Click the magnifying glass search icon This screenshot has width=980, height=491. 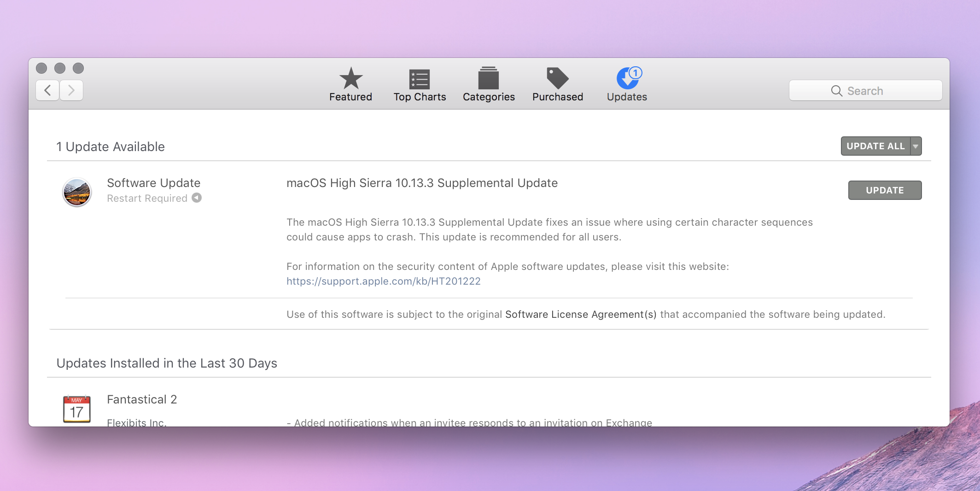click(836, 91)
